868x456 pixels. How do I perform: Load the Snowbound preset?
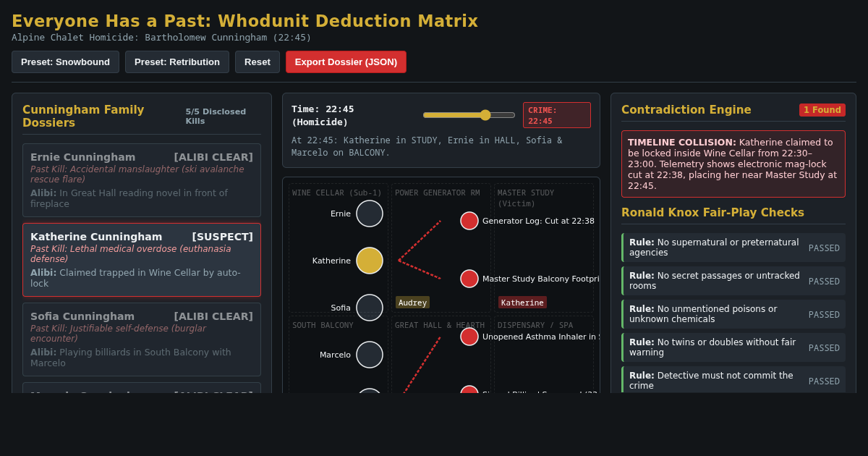click(x=65, y=62)
